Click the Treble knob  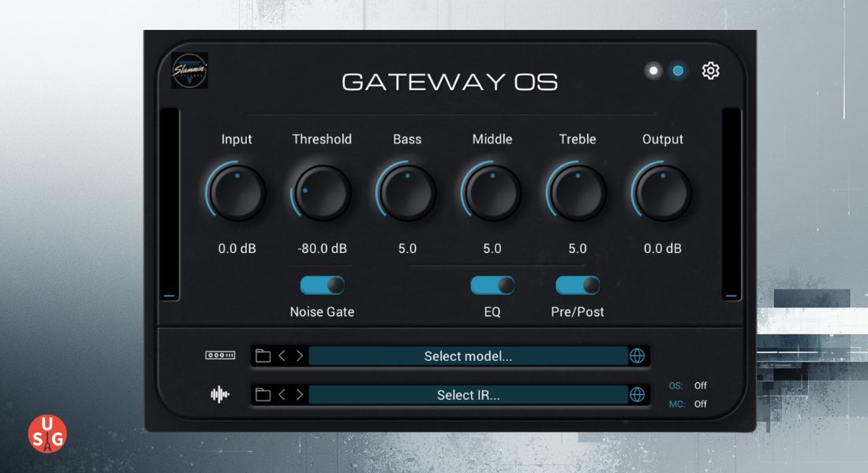[x=578, y=192]
